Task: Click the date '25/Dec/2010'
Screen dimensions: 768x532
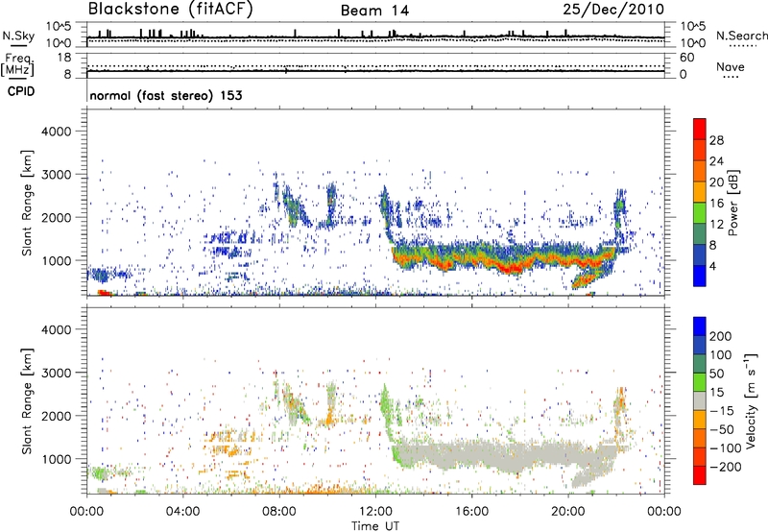Action: (613, 10)
